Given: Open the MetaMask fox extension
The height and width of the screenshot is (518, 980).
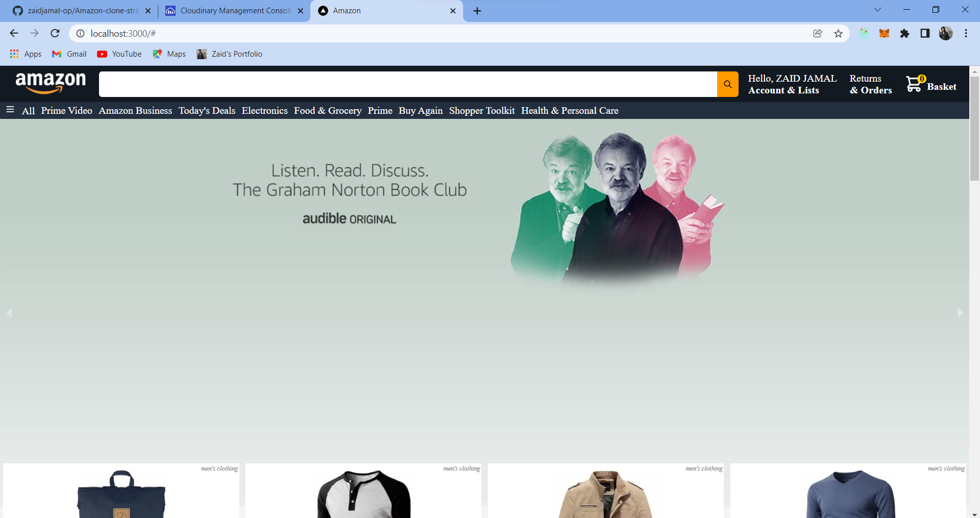Looking at the screenshot, I should point(884,33).
